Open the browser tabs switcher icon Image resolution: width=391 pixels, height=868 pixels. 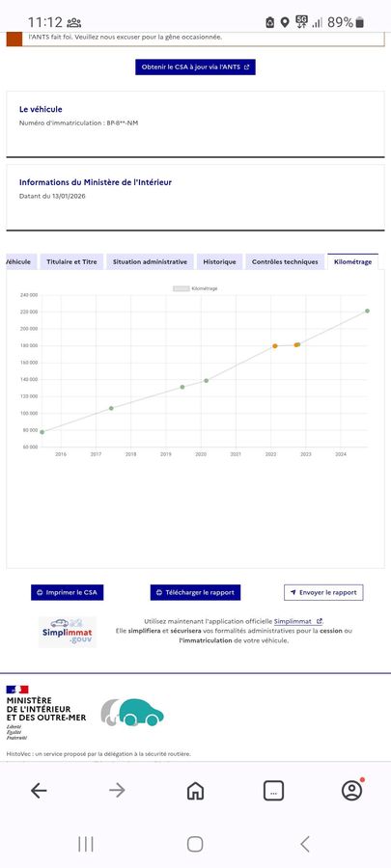pos(273,791)
